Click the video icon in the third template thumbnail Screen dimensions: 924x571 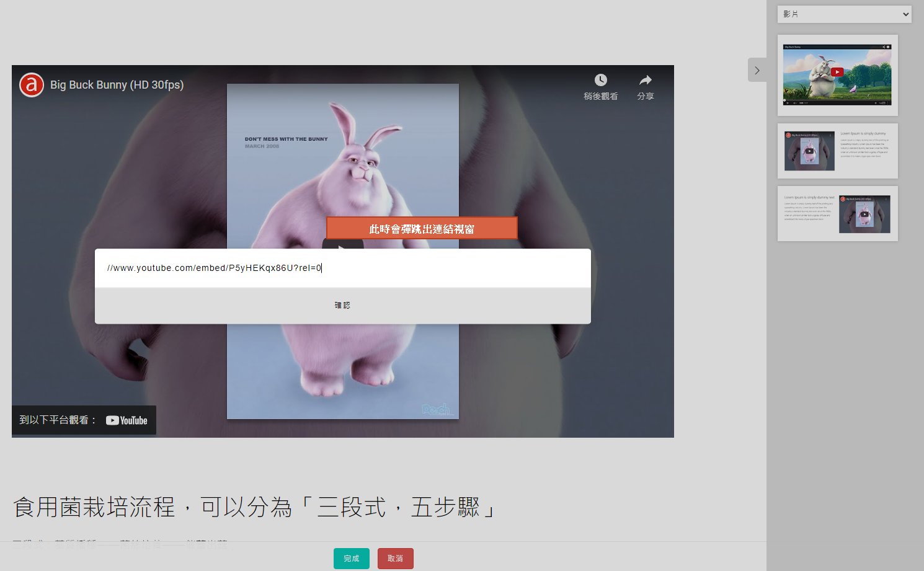pos(864,215)
